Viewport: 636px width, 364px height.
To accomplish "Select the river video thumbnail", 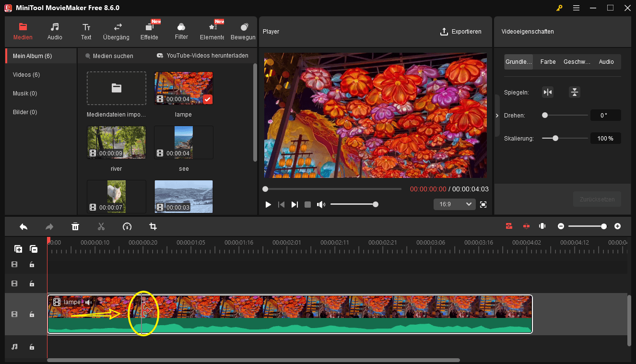I will point(116,142).
